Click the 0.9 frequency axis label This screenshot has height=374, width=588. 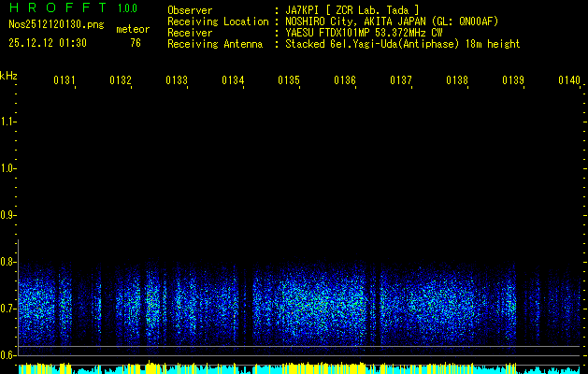pyautogui.click(x=8, y=215)
